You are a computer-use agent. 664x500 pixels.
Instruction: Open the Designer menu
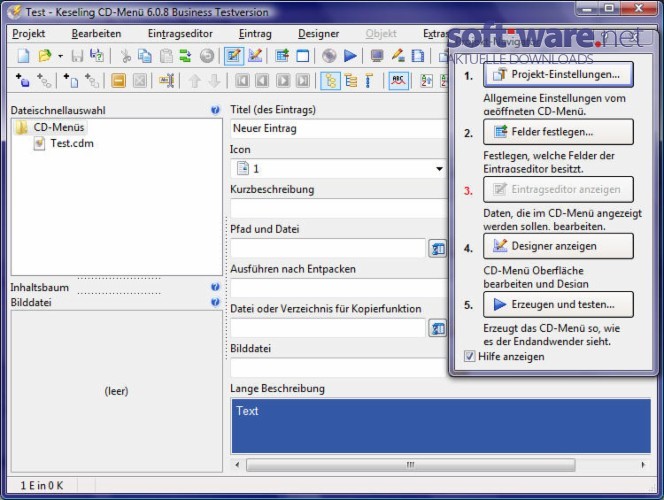click(318, 33)
